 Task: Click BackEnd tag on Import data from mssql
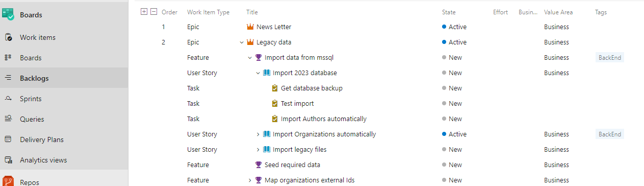pyautogui.click(x=610, y=58)
